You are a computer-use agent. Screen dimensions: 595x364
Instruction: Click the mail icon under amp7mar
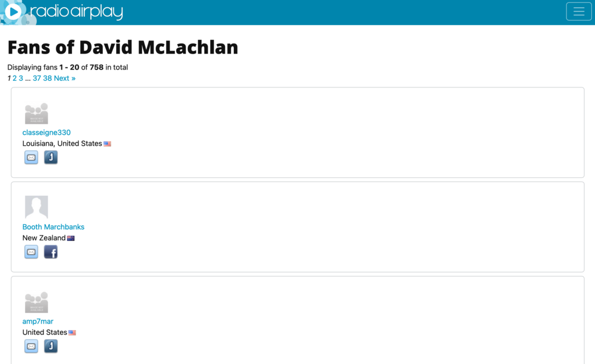coord(31,346)
